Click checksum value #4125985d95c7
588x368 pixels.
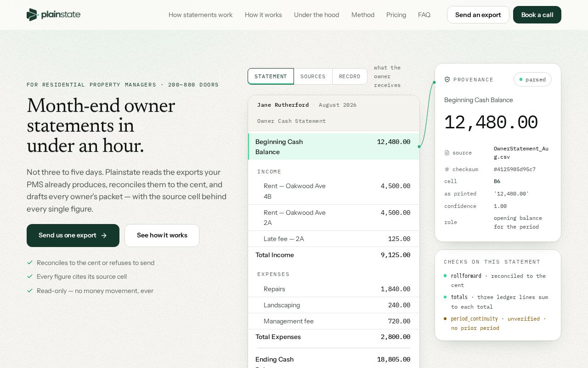pos(514,169)
